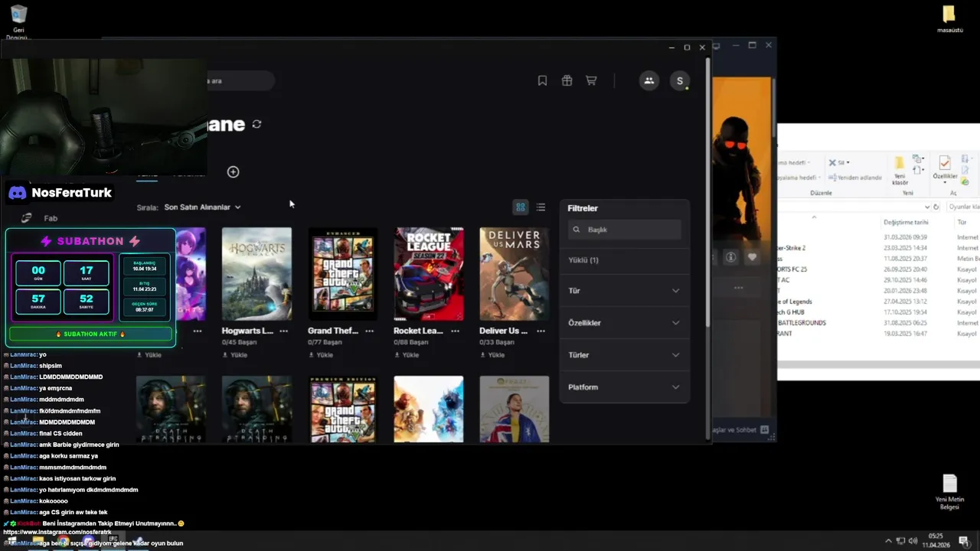The width and height of the screenshot is (980, 551).
Task: Refresh the library using the sync icon
Action: (x=256, y=124)
